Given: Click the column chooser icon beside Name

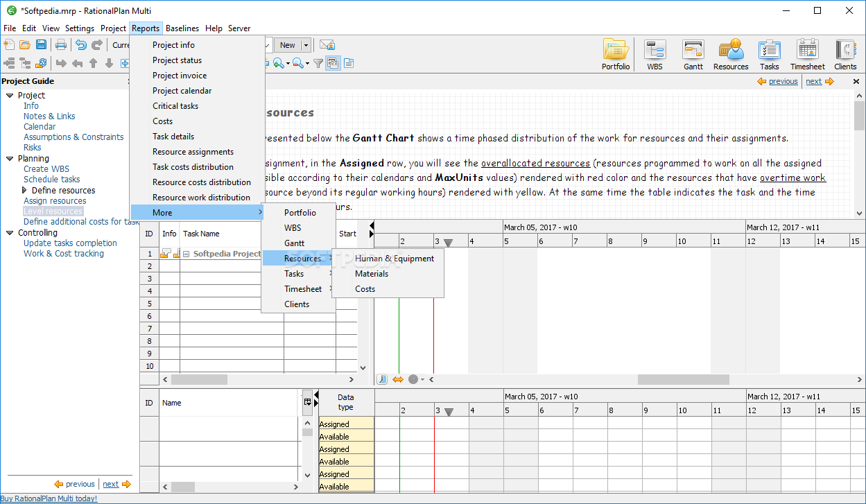Looking at the screenshot, I should (x=307, y=402).
